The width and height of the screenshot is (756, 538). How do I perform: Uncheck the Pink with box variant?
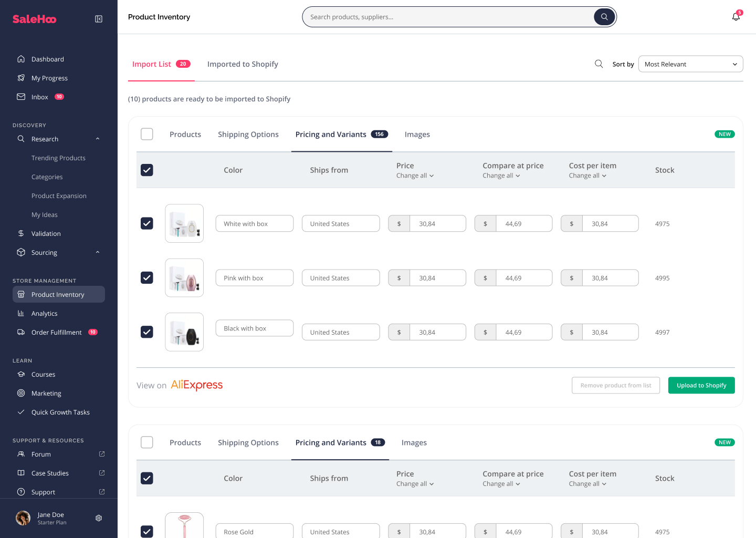pyautogui.click(x=147, y=277)
